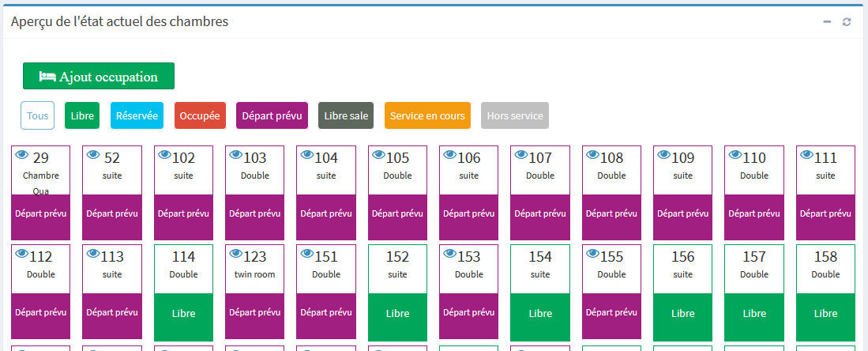Select the blue Réservée filter
868x351 pixels.
(x=137, y=115)
